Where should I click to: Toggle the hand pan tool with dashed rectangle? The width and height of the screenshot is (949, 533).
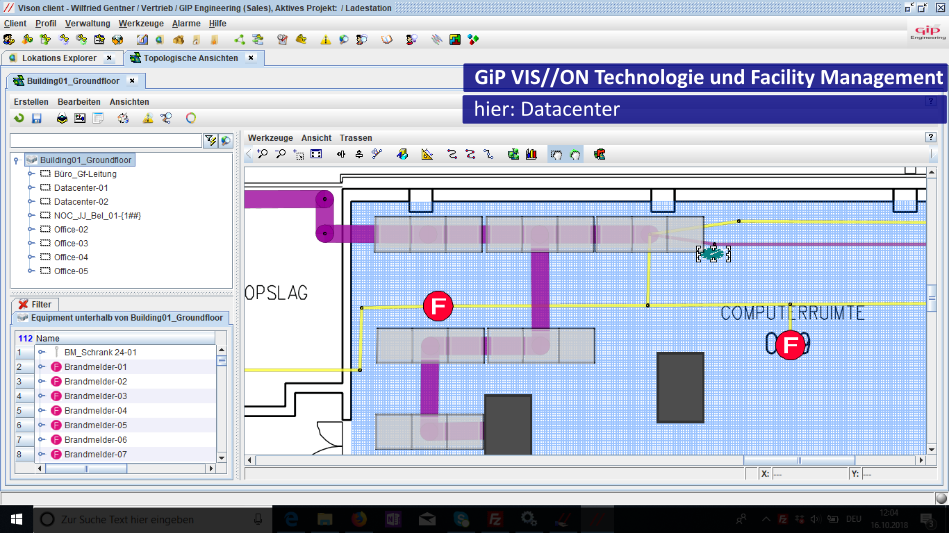[x=556, y=154]
